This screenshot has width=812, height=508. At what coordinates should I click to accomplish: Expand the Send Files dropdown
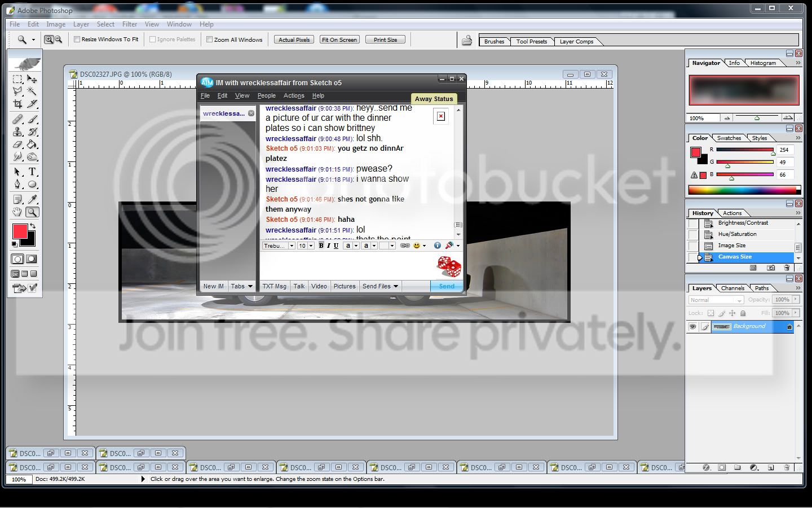click(x=396, y=286)
